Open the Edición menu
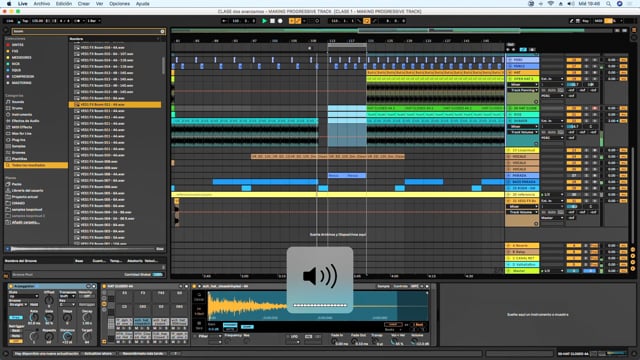Viewport: 640px width, 360px height. [x=64, y=4]
